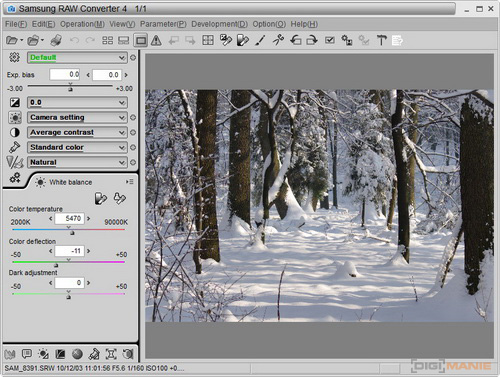Open the text document icon at toolbar end

[x=397, y=40]
